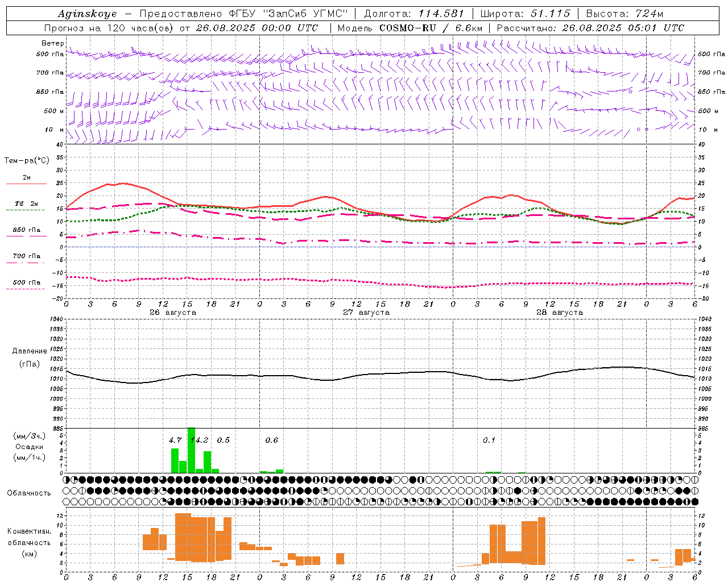Click the '(мм/3ч.)' precipitation unit label
The image size is (728, 582).
29,436
